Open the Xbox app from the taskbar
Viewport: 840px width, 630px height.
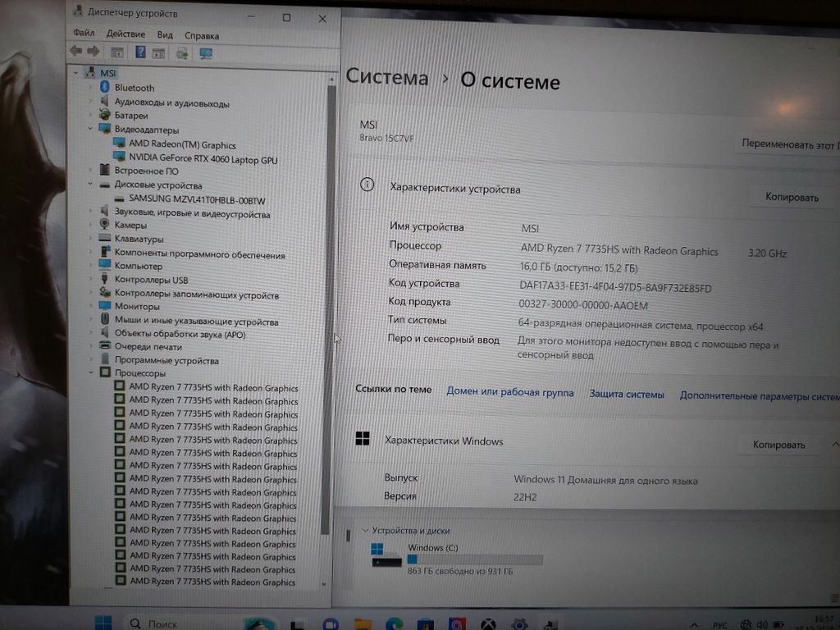tap(487, 624)
